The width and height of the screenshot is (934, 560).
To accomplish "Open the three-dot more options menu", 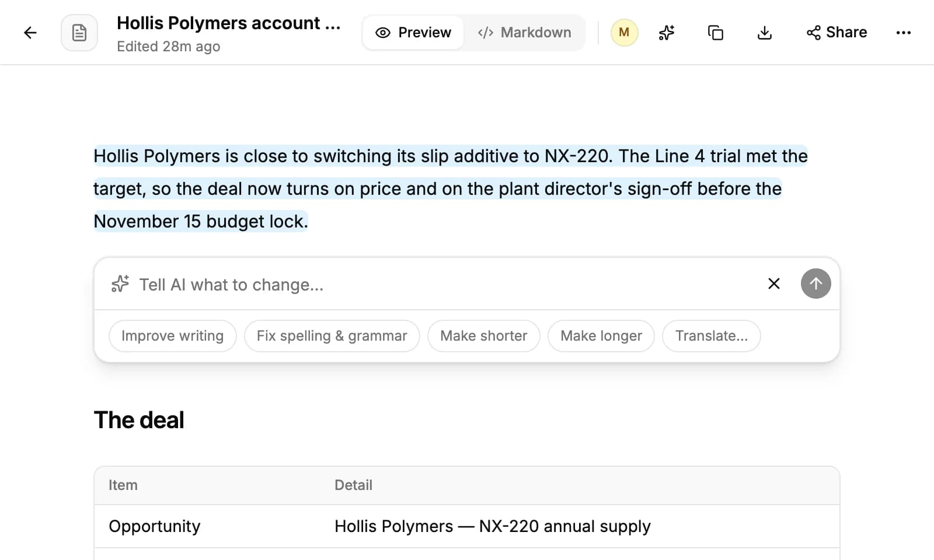I will point(904,33).
